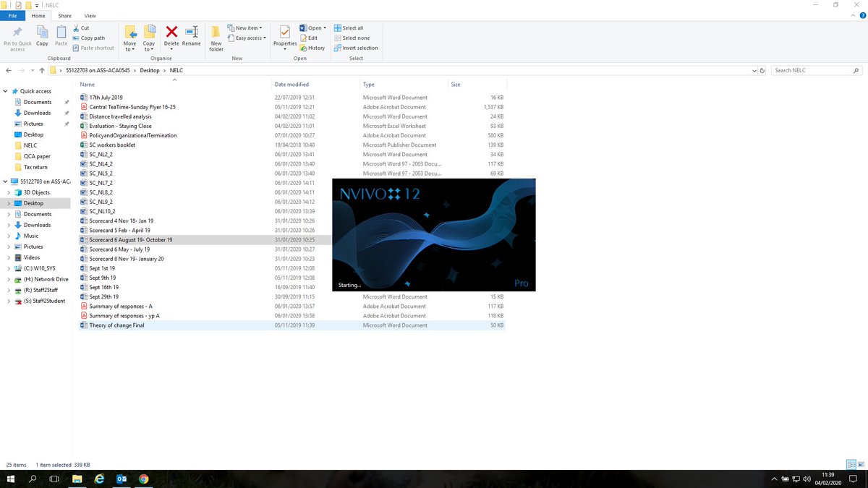Switch to the Share tab

(65, 15)
